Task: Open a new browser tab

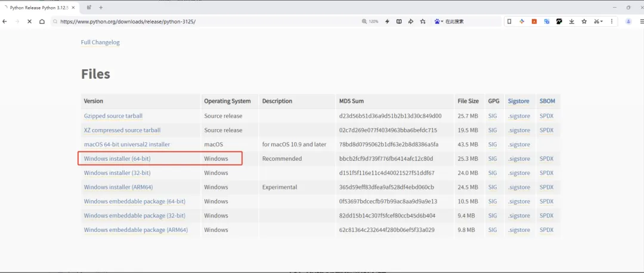Action: [101, 7]
